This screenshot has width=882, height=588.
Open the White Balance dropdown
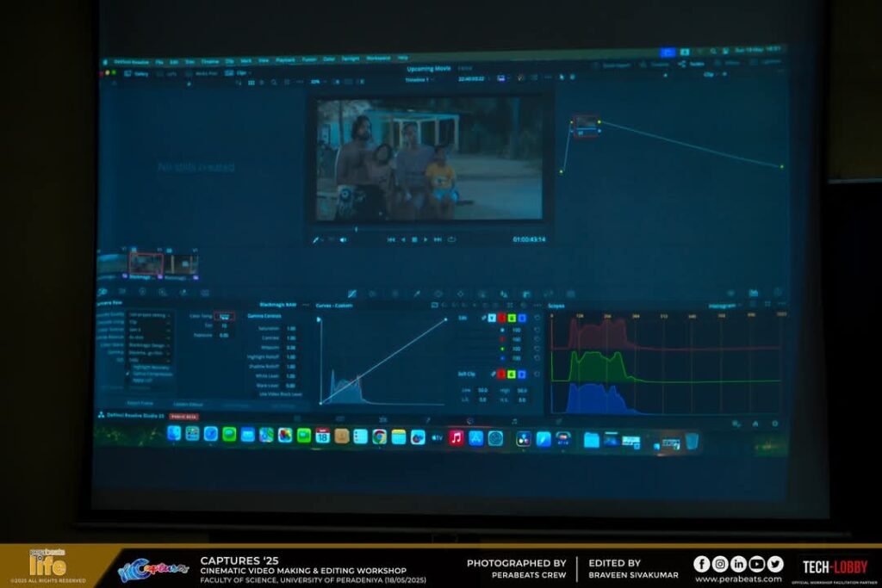[x=150, y=337]
